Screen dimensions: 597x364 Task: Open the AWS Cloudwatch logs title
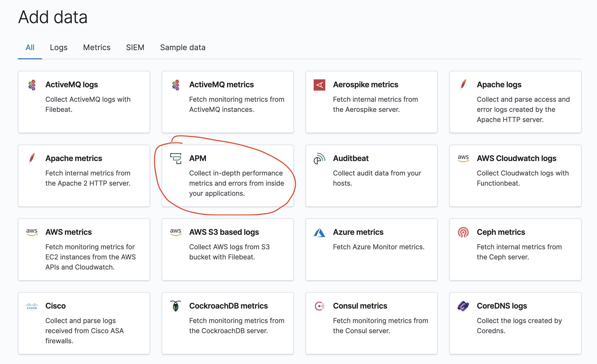(x=517, y=158)
